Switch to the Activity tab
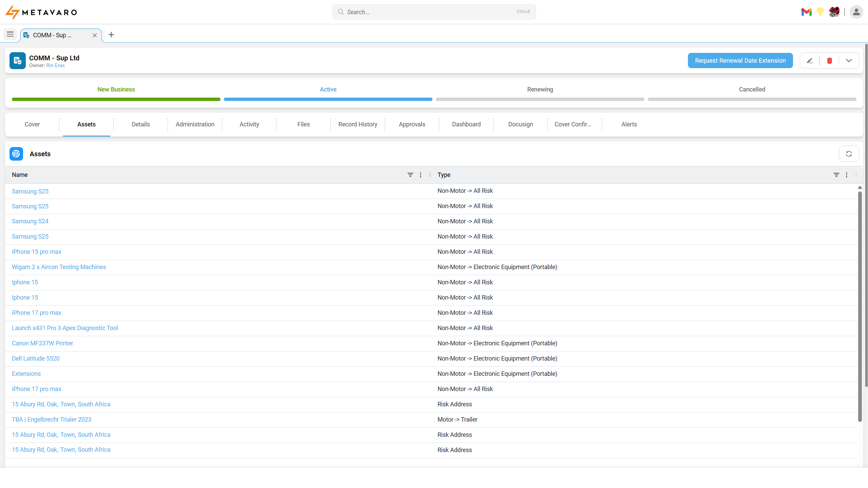 (249, 124)
